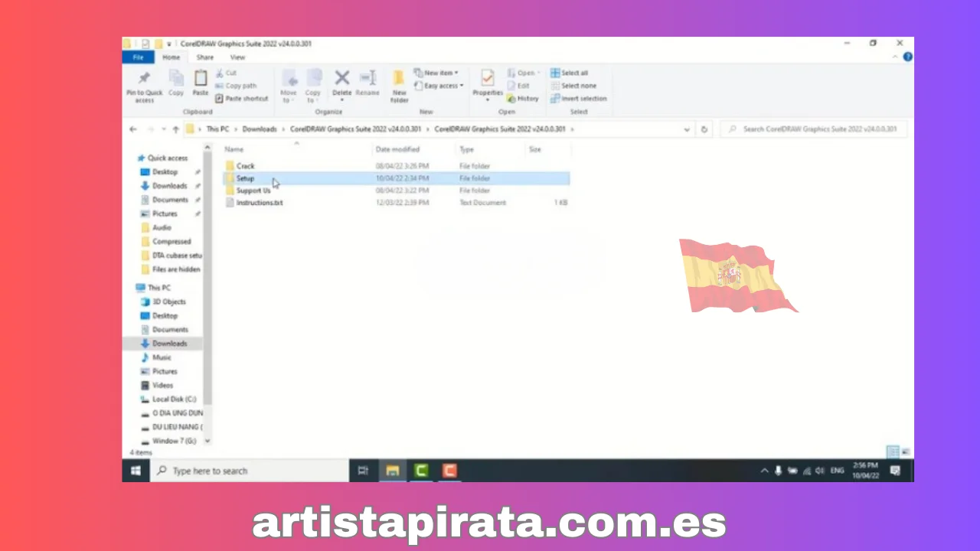Click the Copy ribbon icon
Screen dimensions: 980x551
click(x=176, y=78)
